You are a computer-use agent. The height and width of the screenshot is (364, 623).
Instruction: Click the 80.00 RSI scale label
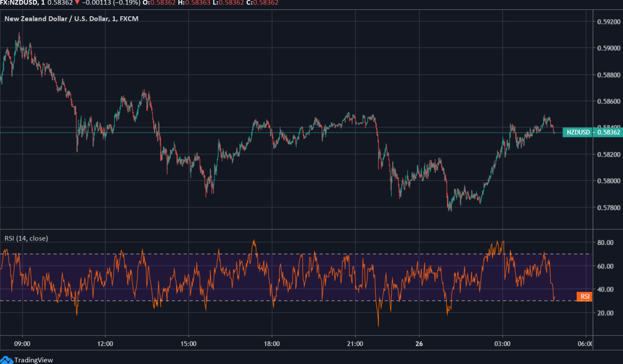tap(605, 243)
